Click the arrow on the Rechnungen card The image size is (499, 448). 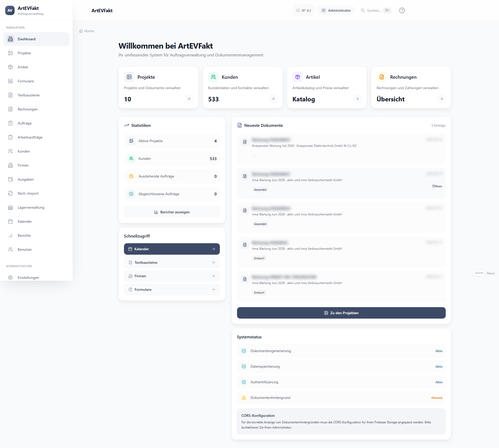tap(442, 99)
